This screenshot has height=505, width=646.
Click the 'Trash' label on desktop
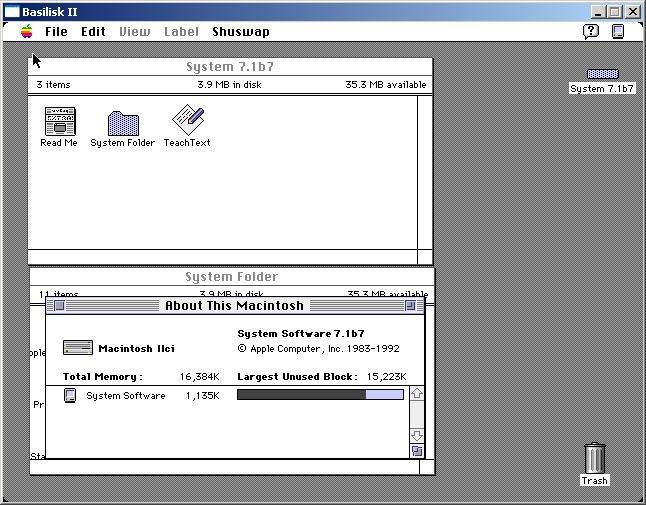tap(595, 481)
